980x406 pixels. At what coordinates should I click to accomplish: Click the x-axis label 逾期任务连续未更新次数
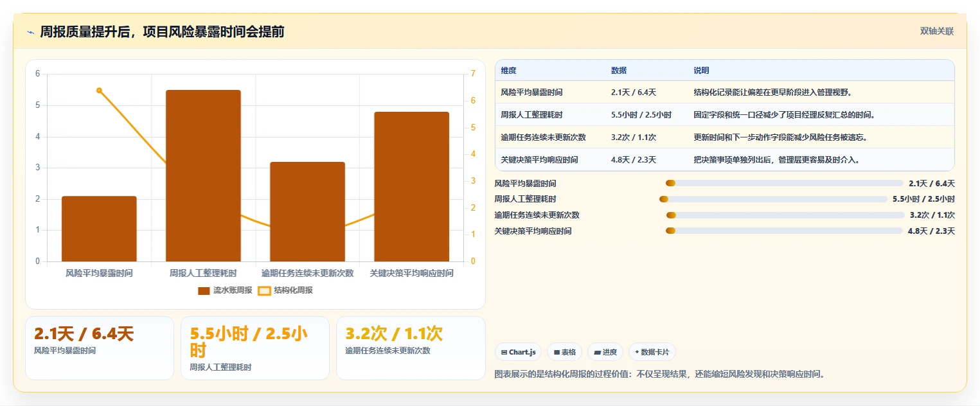pos(307,273)
